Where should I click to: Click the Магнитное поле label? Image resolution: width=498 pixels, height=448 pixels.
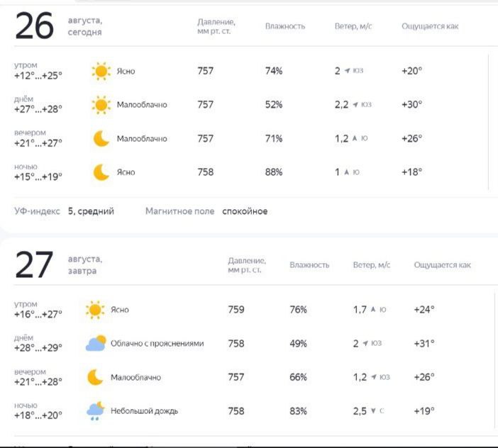pos(179,211)
